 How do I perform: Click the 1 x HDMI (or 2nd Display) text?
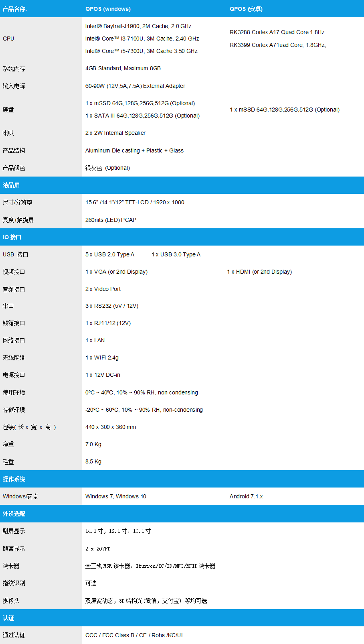[259, 272]
